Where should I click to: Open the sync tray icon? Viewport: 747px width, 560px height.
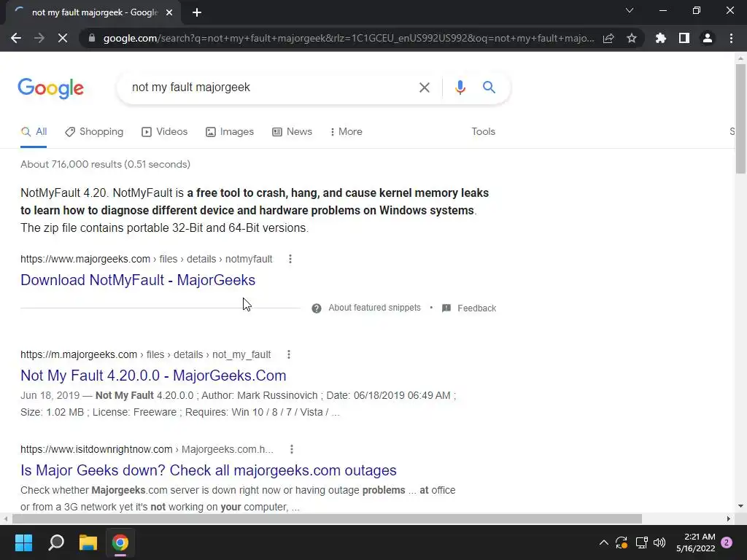pos(622,542)
